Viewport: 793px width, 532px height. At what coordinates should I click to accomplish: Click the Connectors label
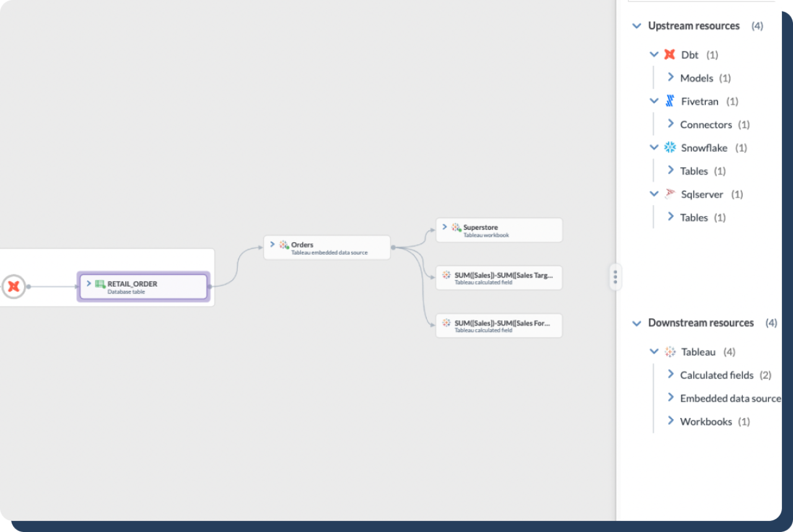click(706, 124)
